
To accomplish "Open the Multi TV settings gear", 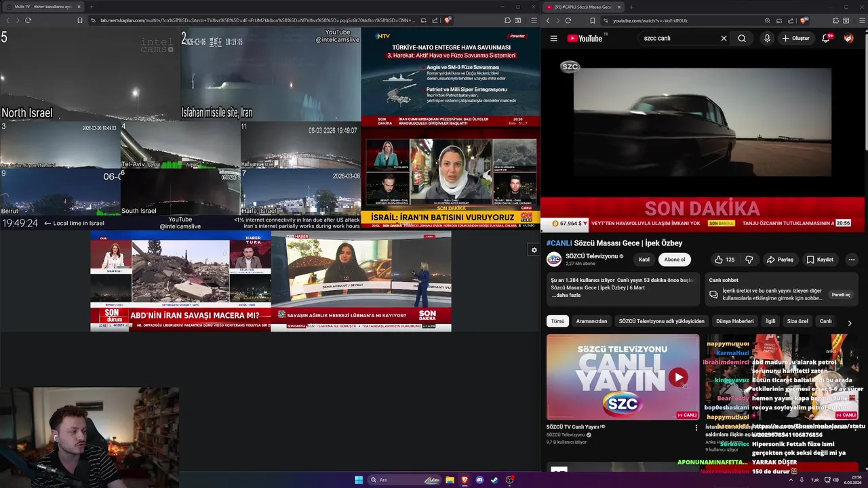I will [534, 250].
